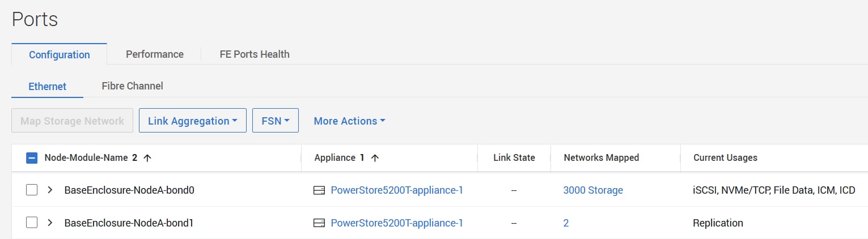The height and width of the screenshot is (239, 868).
Task: Open the 3000 Storage networks link
Action: 593,190
